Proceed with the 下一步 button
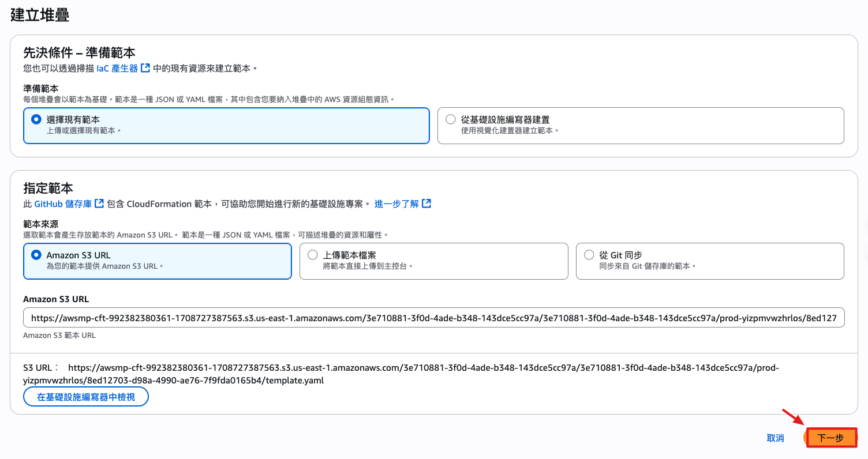Screen dimensions: 868x459 pyautogui.click(x=831, y=438)
